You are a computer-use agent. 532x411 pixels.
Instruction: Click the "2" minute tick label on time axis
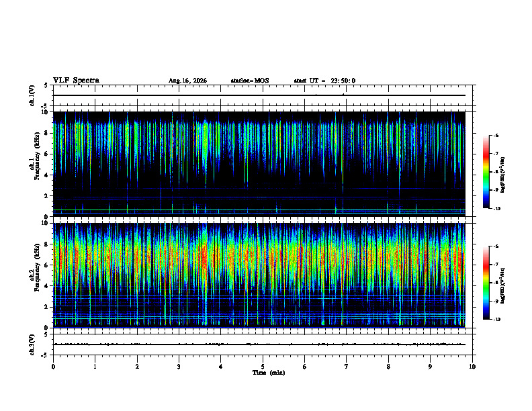tap(137, 367)
